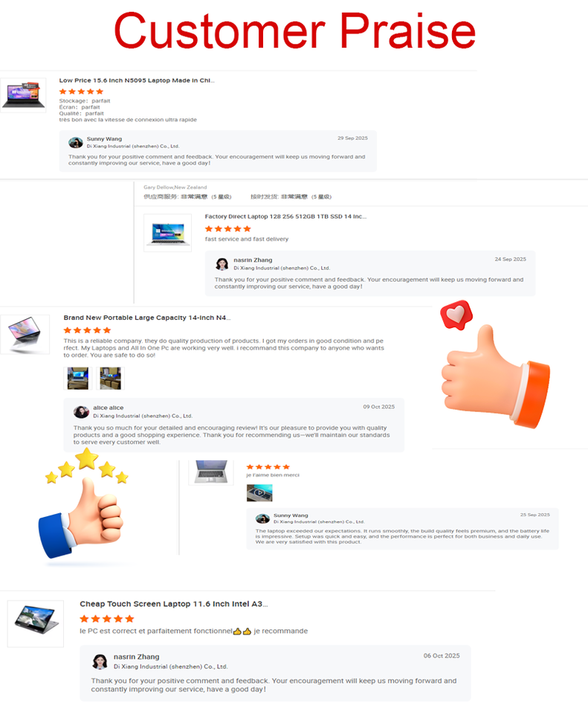This screenshot has height=714, width=588.
Task: Click the Brand New Portable laptop thumbnail
Action: [25, 334]
